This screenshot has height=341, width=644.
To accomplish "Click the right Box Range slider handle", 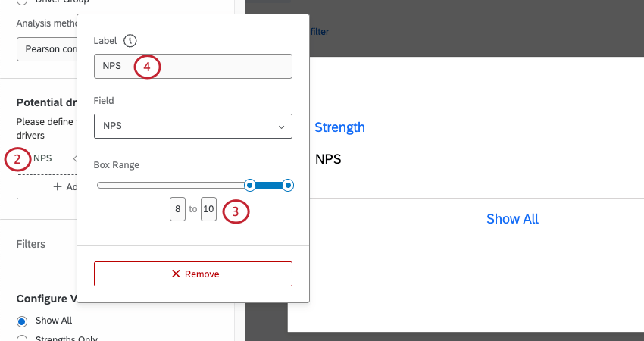I will [x=287, y=185].
